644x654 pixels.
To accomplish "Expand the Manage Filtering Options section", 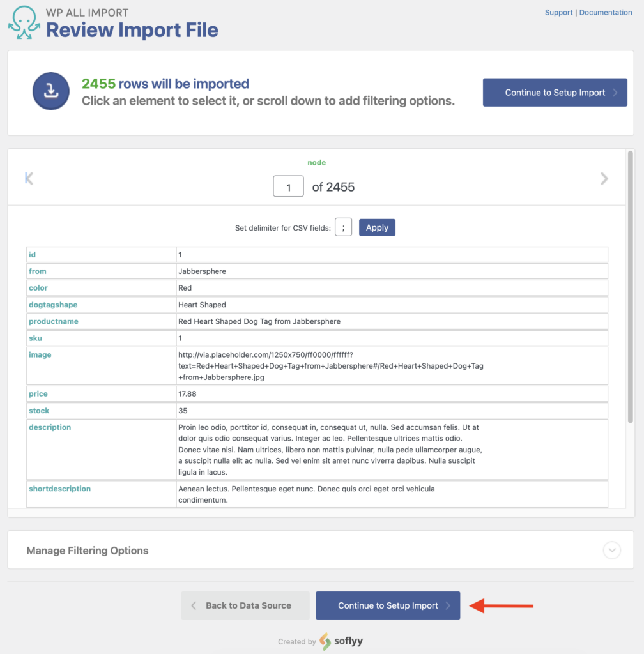I will [611, 550].
